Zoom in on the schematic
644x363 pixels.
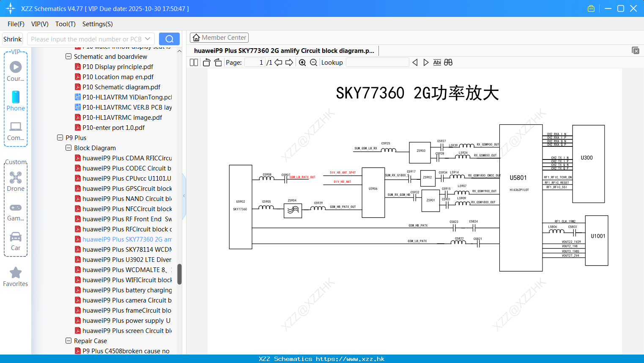coord(302,63)
